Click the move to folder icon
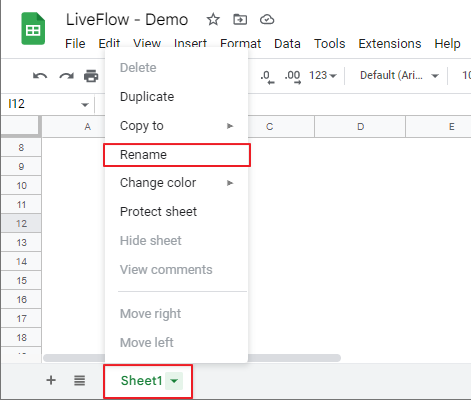 [x=240, y=20]
